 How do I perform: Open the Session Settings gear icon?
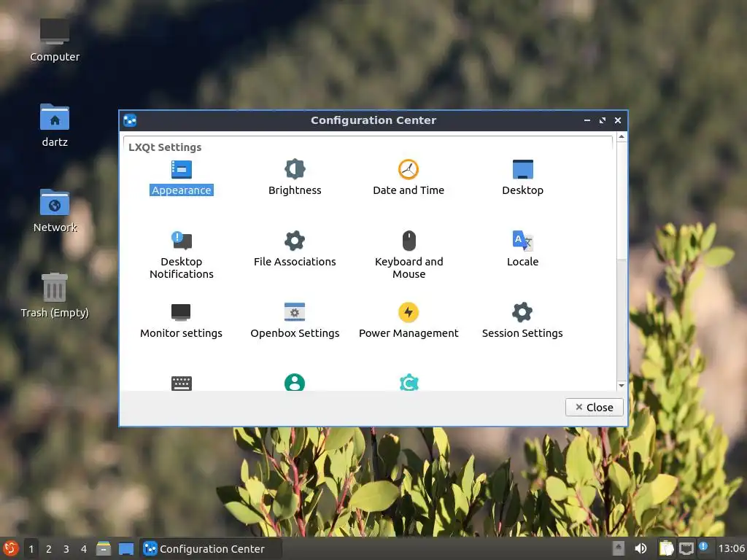coord(522,312)
